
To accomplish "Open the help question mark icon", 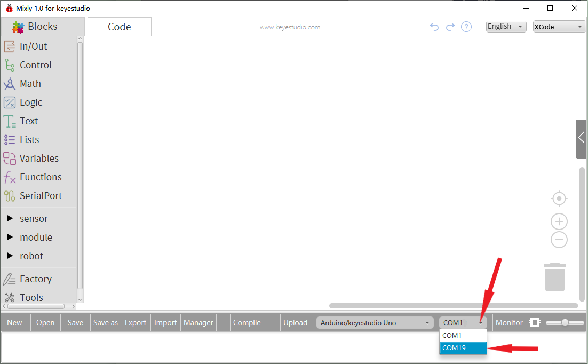I will pos(466,27).
